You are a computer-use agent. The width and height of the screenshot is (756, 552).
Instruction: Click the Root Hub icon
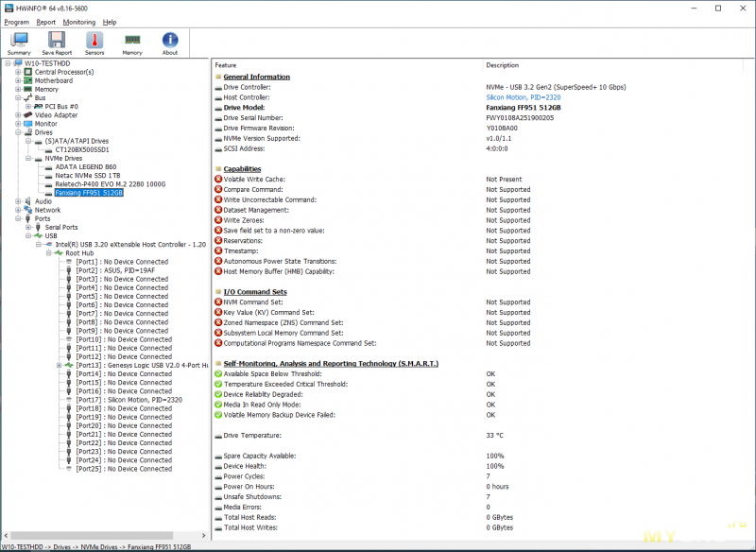coord(59,253)
